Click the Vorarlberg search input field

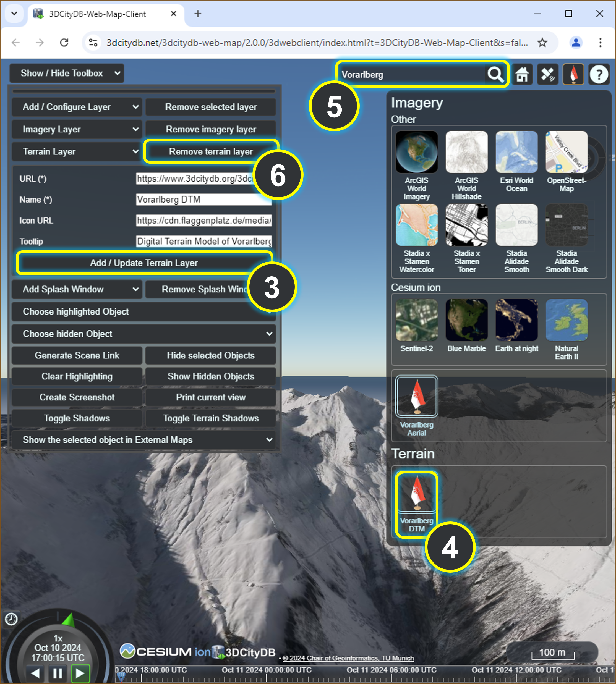(x=412, y=74)
